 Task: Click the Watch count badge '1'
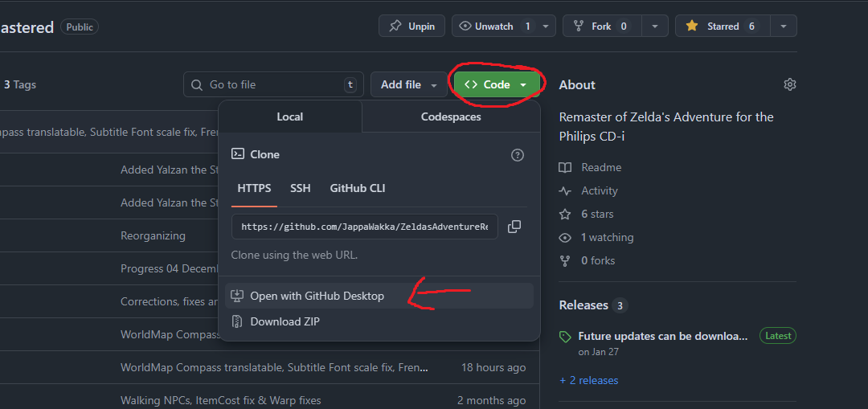527,26
